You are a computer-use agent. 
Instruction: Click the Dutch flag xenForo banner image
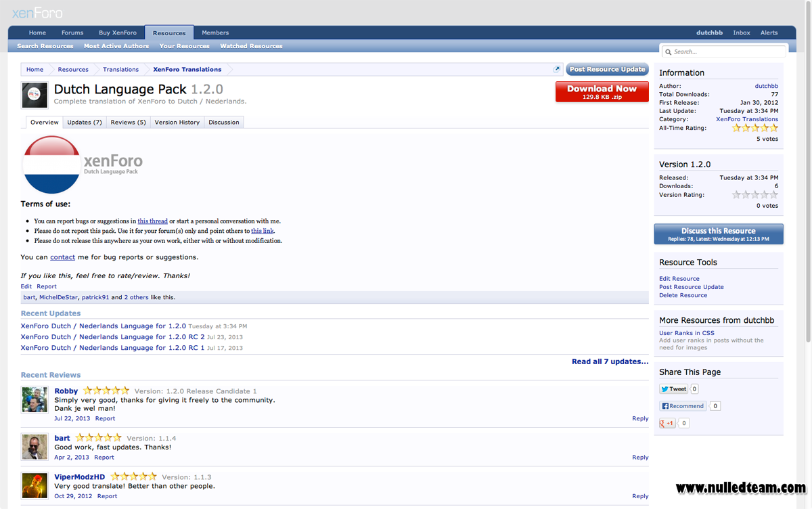pyautogui.click(x=83, y=164)
